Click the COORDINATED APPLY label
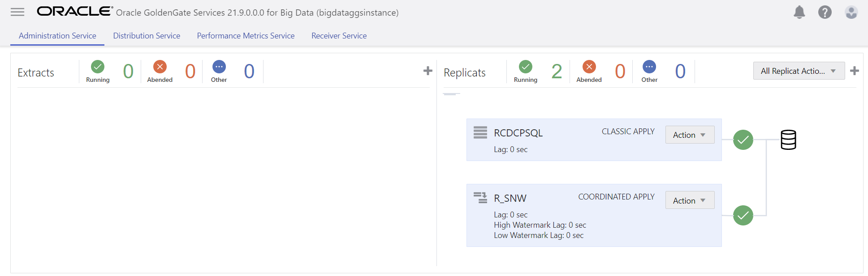The height and width of the screenshot is (276, 868). tap(616, 197)
